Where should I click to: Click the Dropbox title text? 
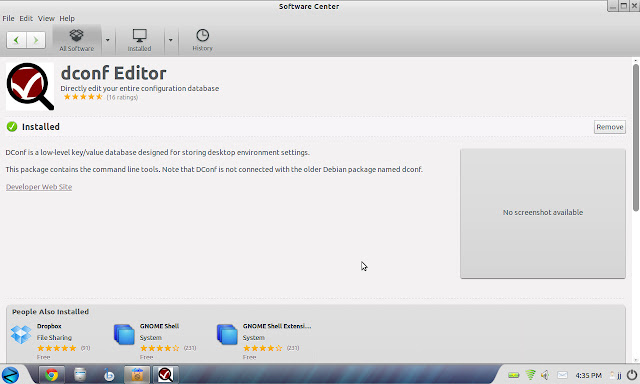[49, 326]
